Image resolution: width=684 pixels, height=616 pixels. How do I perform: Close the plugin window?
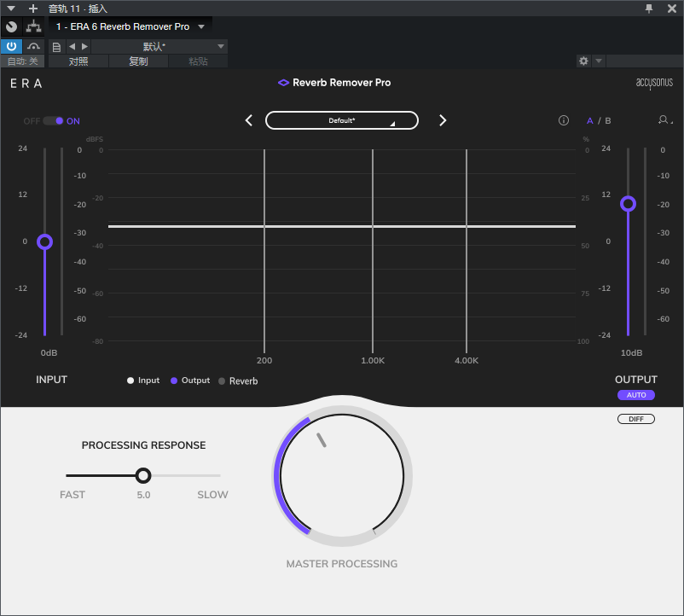672,9
